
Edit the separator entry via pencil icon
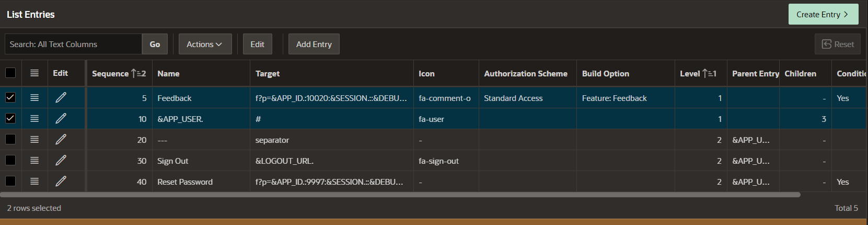pos(61,140)
